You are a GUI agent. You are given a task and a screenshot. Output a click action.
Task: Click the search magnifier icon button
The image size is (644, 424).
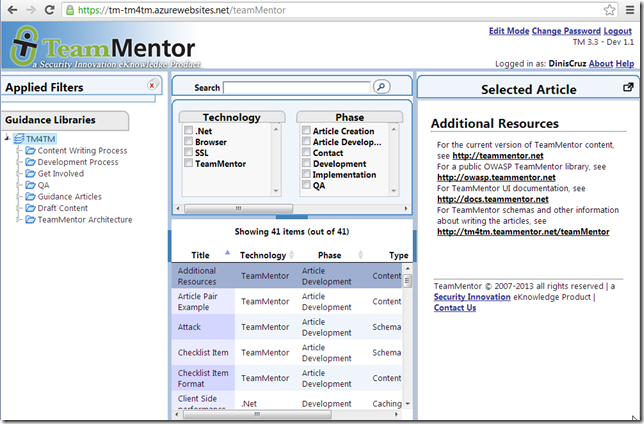381,88
